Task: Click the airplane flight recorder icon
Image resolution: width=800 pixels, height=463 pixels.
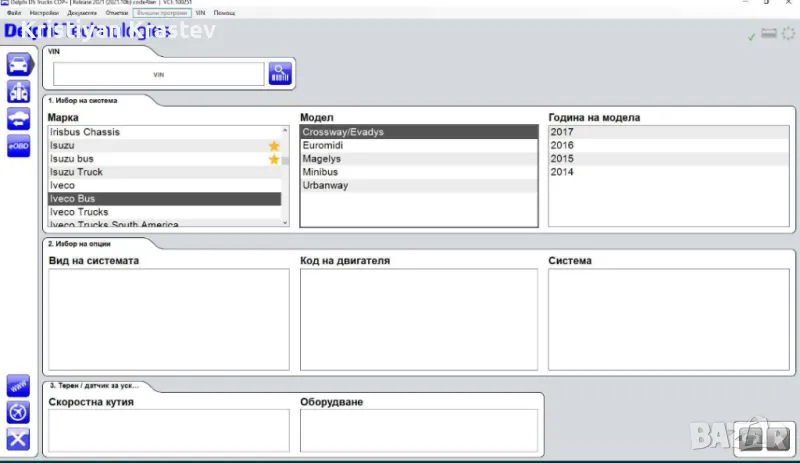Action: tap(18, 411)
